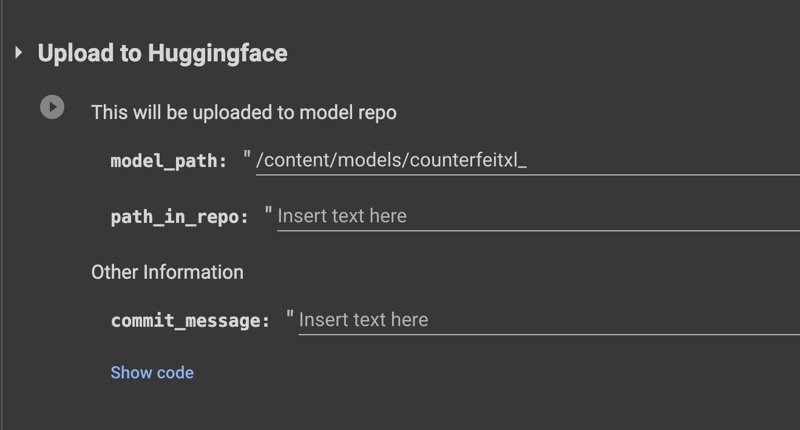
Task: Click the empty form area below Show code
Action: (x=408, y=408)
